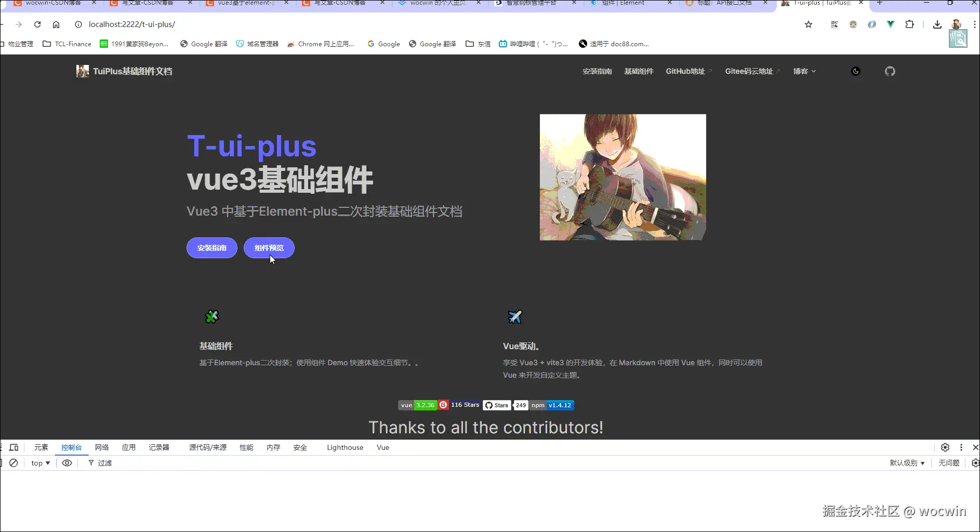Screen dimensions: 980x532
Task: Click the 安装指南 hero button
Action: click(x=212, y=248)
